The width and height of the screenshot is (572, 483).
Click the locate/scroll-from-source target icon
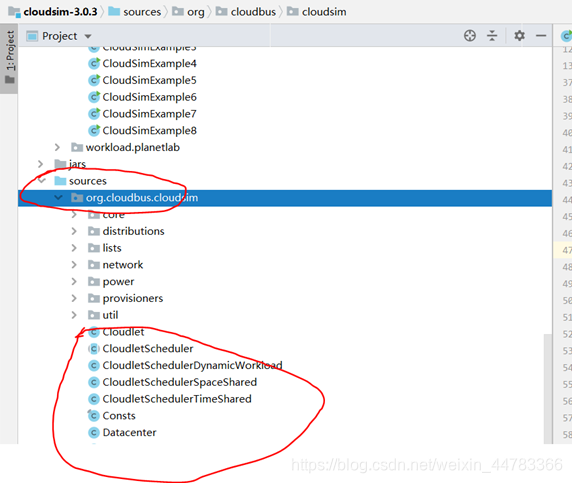click(x=470, y=36)
